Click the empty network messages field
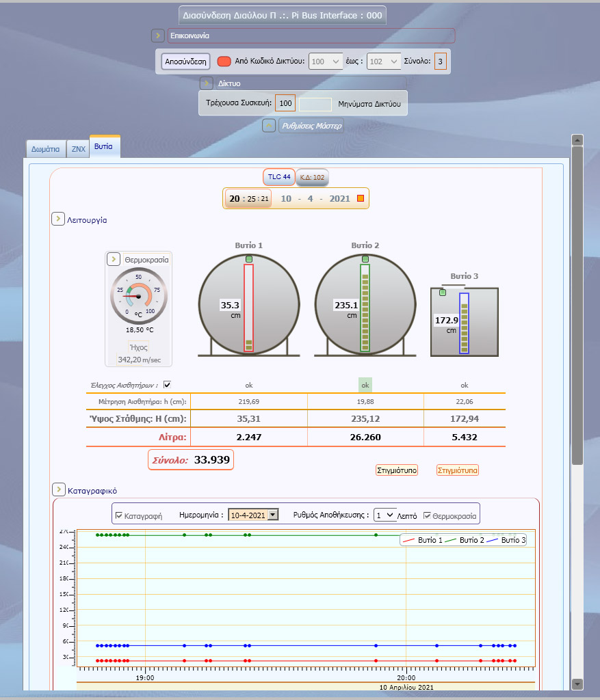This screenshot has height=700, width=600. point(315,104)
